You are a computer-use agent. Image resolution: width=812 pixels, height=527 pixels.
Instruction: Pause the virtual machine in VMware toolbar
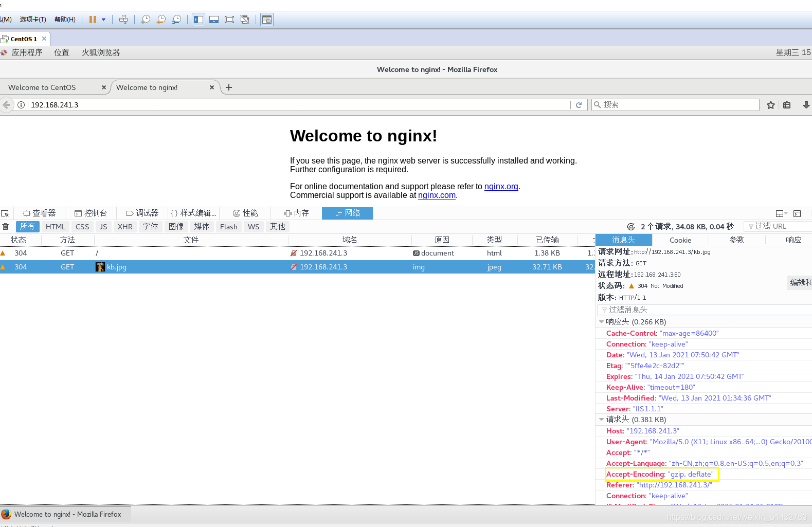point(93,20)
